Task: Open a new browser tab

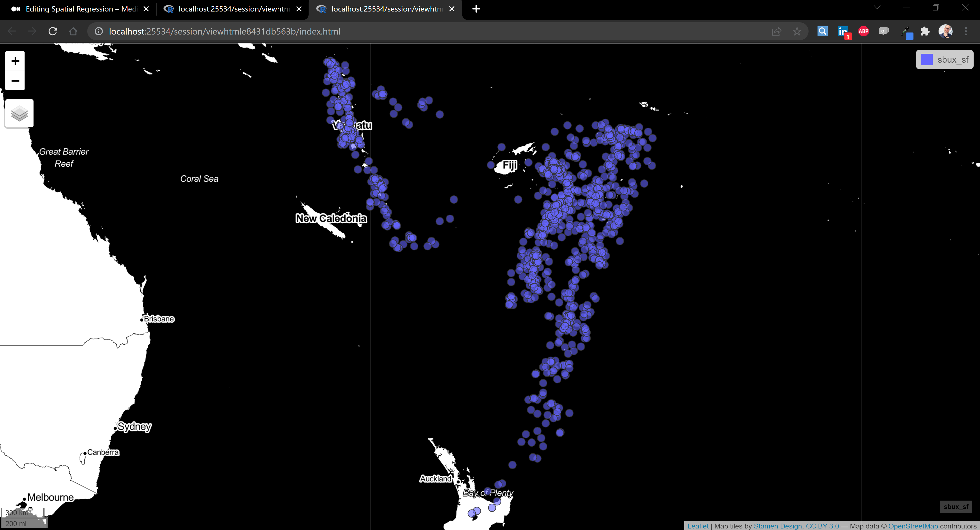Action: [x=476, y=9]
